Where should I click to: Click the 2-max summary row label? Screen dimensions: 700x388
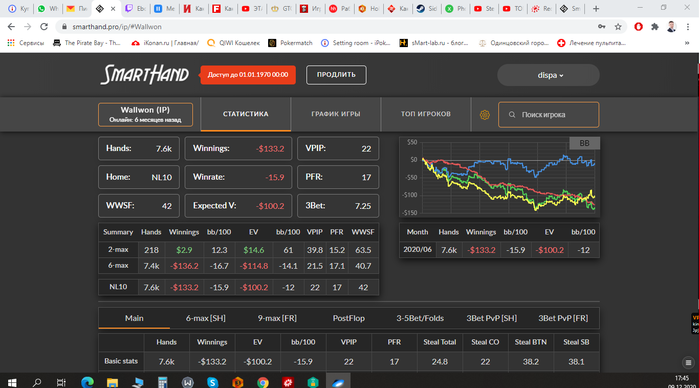118,250
